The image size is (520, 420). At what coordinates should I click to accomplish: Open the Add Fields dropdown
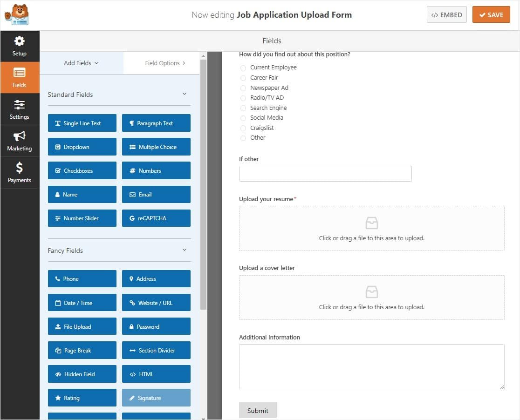coord(81,62)
